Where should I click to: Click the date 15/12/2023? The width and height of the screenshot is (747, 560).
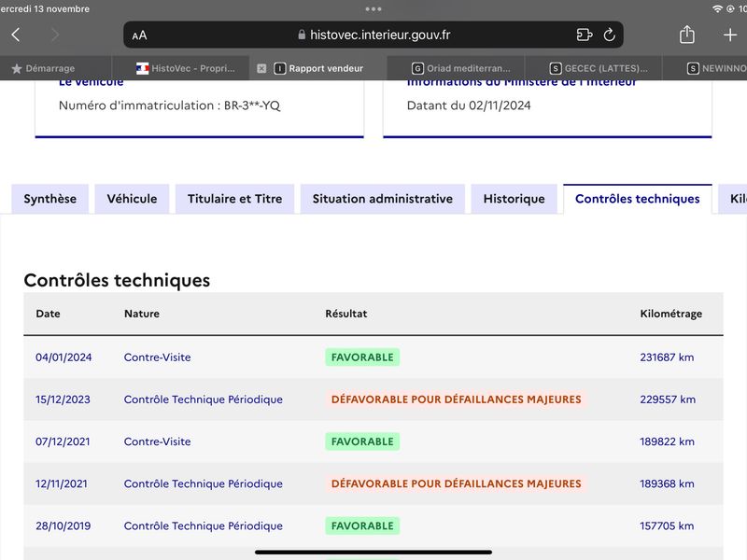click(x=63, y=399)
